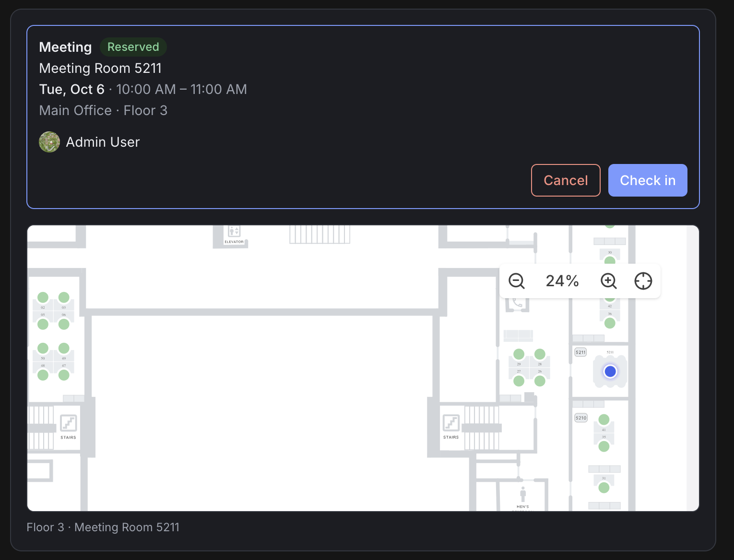This screenshot has height=560, width=734.
Task: Select available desk 31 dot
Action: point(604,488)
